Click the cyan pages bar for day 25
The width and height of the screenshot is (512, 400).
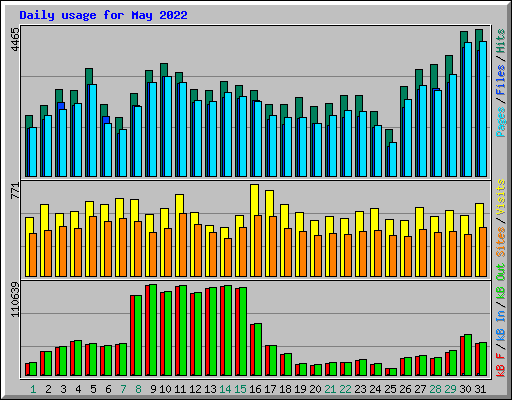[393, 160]
